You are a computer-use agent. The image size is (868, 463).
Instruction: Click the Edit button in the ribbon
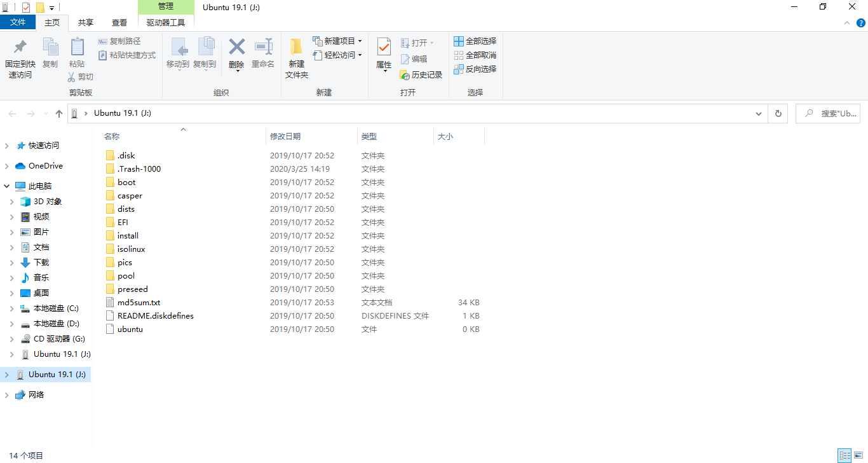point(414,59)
